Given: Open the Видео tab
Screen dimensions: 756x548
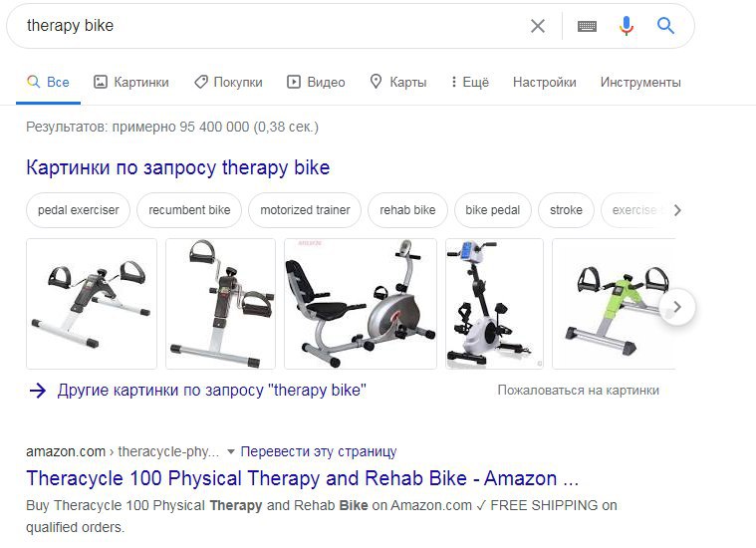Looking at the screenshot, I should 317,82.
